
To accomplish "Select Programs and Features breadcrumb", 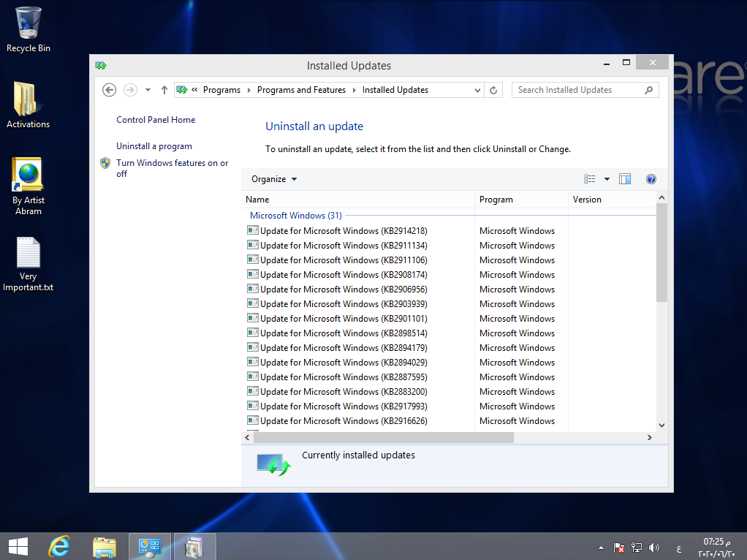I will [302, 90].
